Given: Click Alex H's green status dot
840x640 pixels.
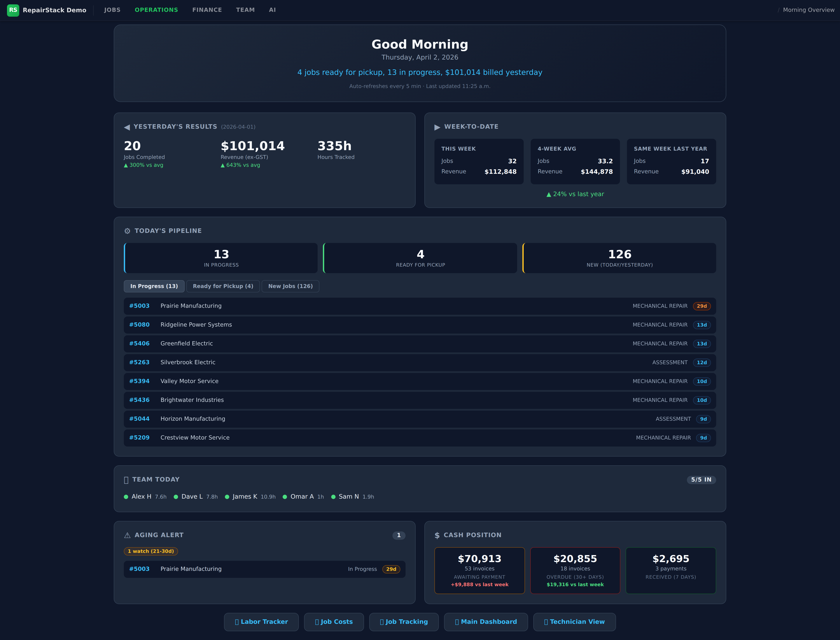Looking at the screenshot, I should [126, 497].
